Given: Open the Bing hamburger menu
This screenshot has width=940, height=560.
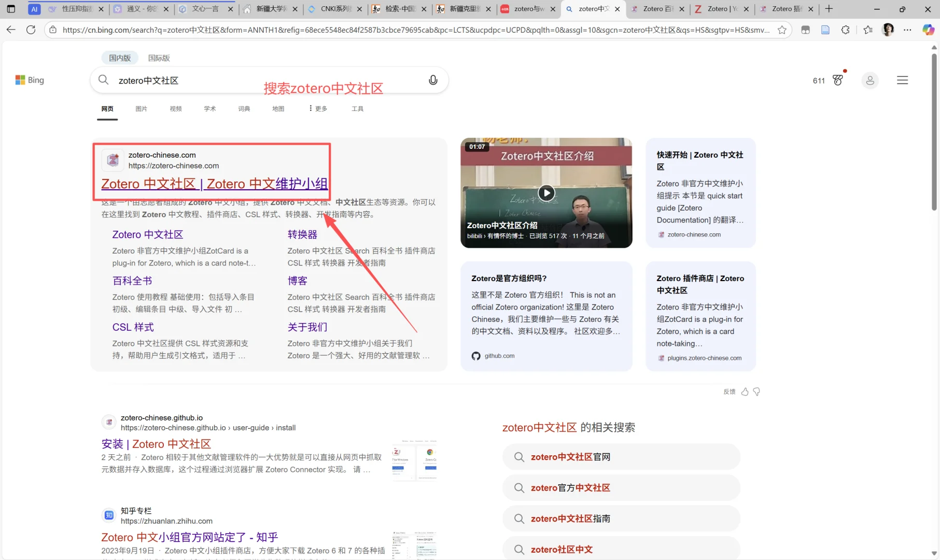Looking at the screenshot, I should tap(902, 80).
